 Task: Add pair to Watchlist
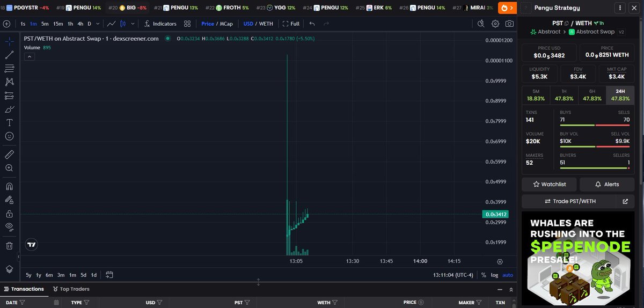click(x=548, y=184)
